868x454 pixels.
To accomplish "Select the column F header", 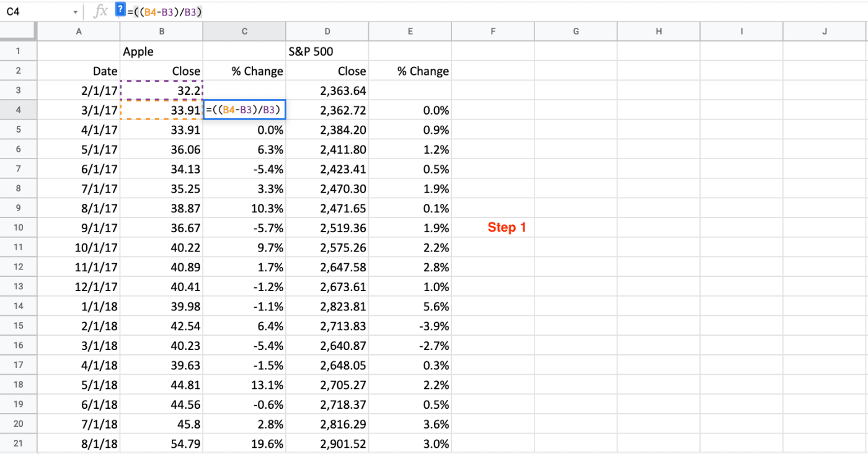I will [x=493, y=32].
